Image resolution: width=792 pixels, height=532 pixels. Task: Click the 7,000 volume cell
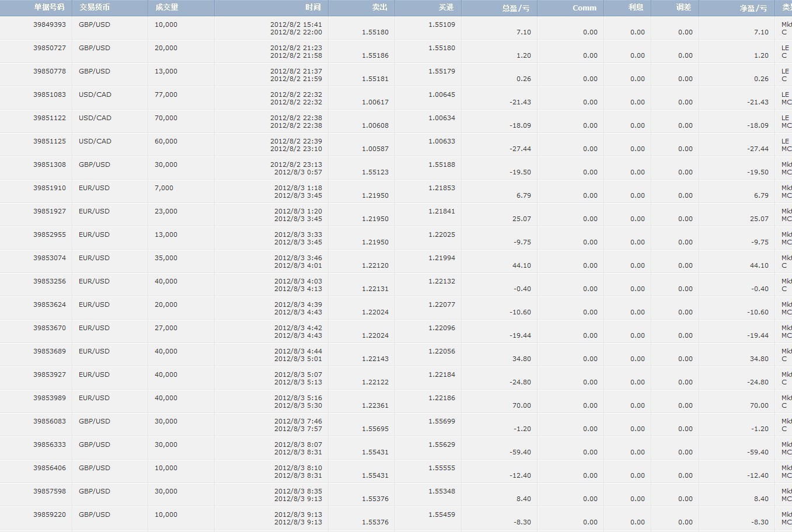[164, 188]
